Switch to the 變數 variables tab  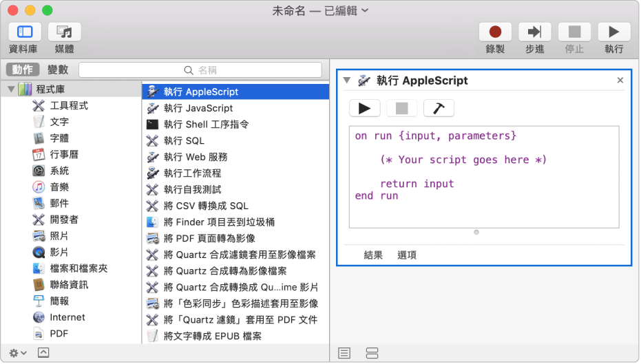click(x=58, y=69)
